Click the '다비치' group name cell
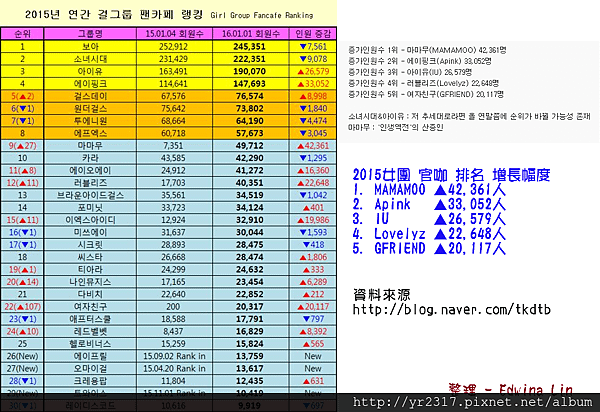This screenshot has height=412, width=600. (90, 294)
